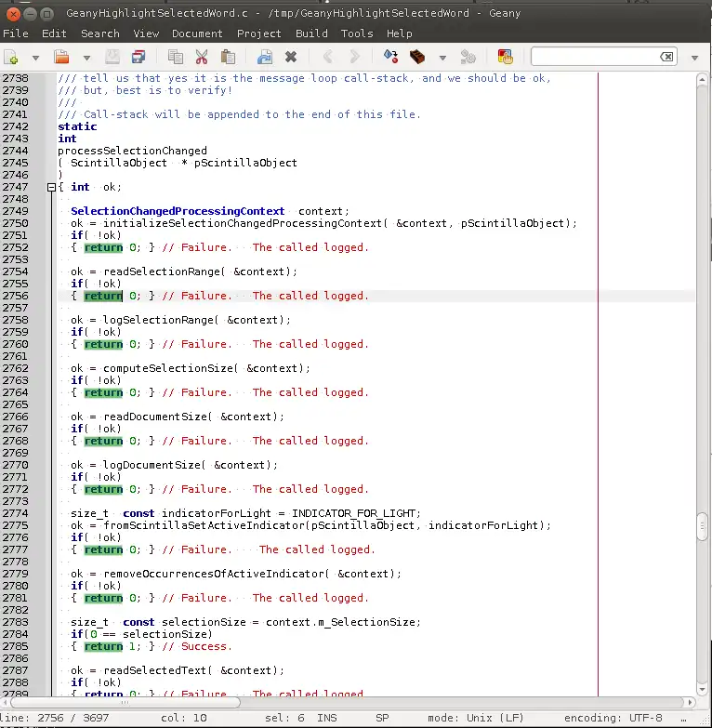Expand the Build options dropdown arrow
Viewport: 712px width, 728px height.
click(442, 58)
